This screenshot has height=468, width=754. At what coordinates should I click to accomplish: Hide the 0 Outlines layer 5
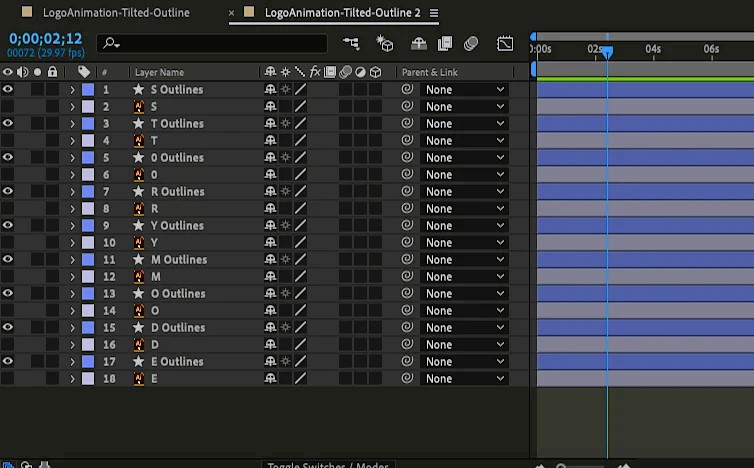(8, 157)
